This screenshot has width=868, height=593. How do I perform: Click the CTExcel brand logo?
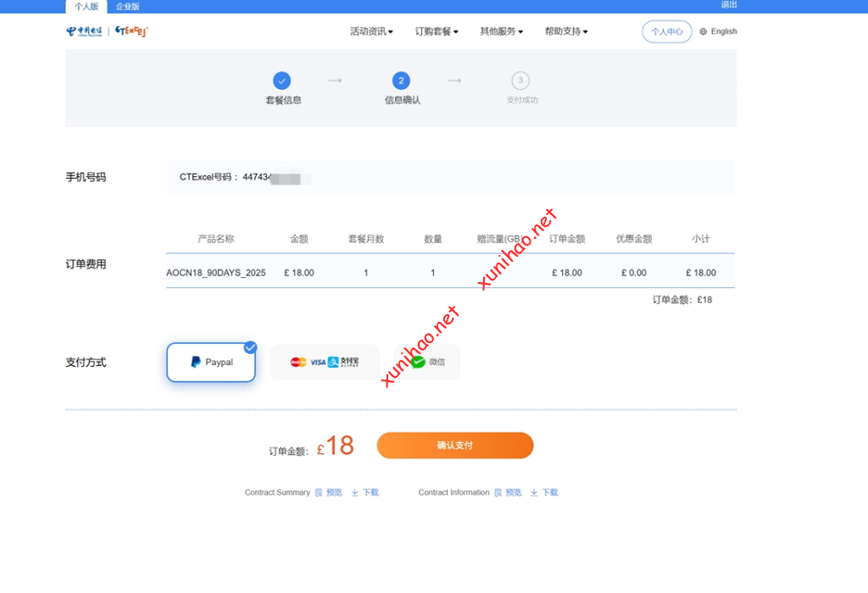point(131,31)
